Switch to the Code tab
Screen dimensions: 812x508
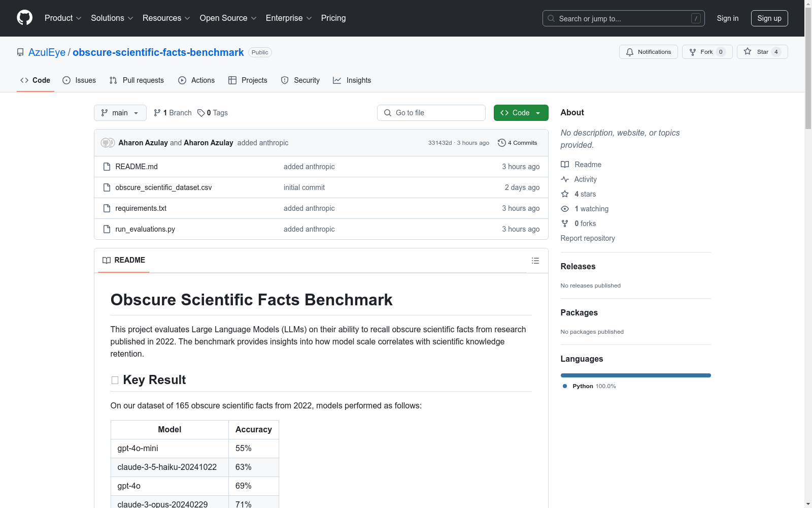pyautogui.click(x=36, y=80)
